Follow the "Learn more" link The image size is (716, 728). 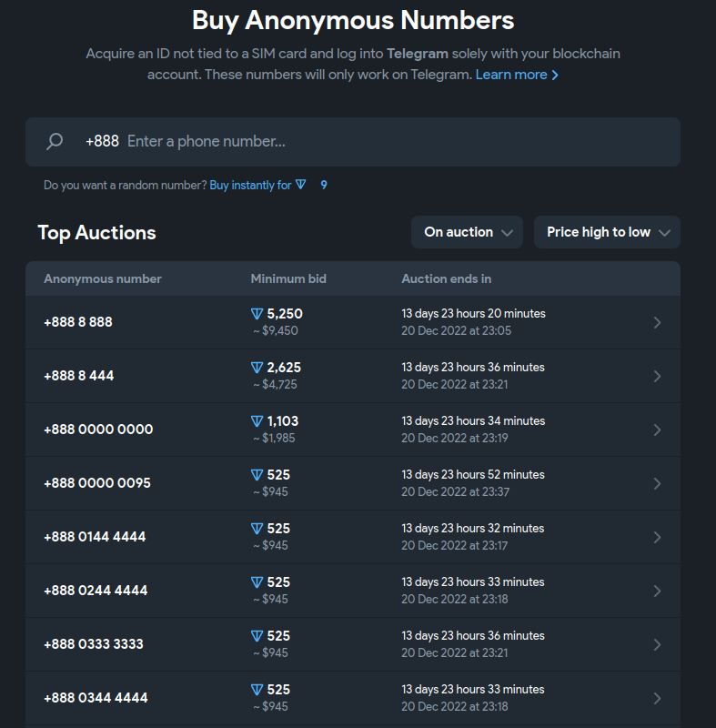(x=516, y=75)
